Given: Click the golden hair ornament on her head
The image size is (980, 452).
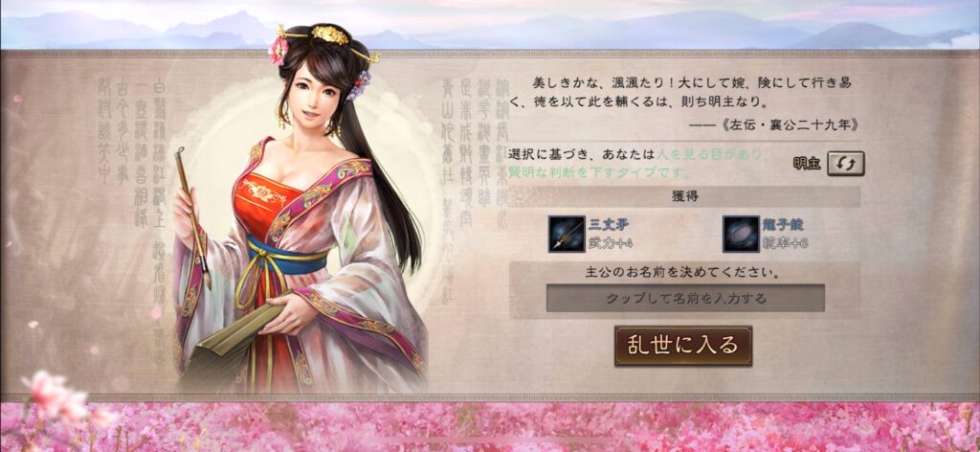Looking at the screenshot, I should tap(329, 35).
